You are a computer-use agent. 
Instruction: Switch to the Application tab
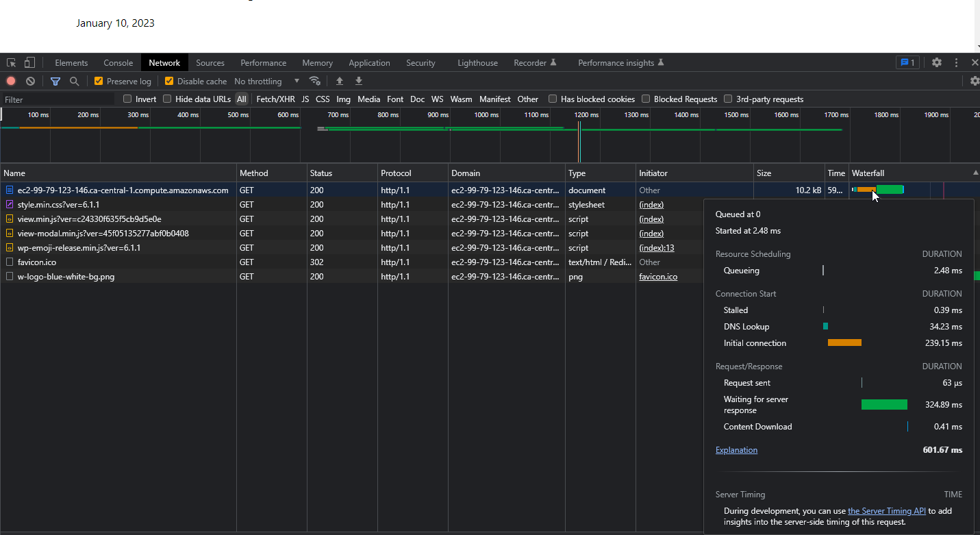point(369,62)
